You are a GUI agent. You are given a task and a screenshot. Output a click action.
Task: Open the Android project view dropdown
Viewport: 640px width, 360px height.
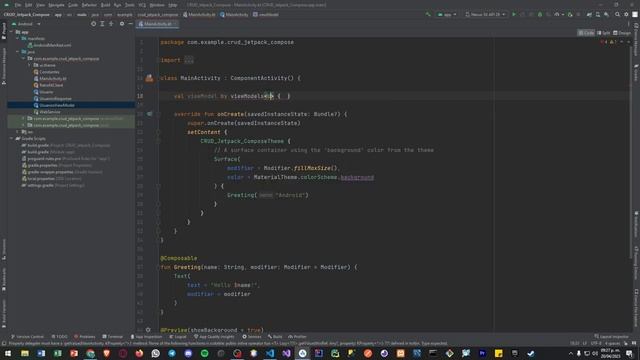point(26,24)
